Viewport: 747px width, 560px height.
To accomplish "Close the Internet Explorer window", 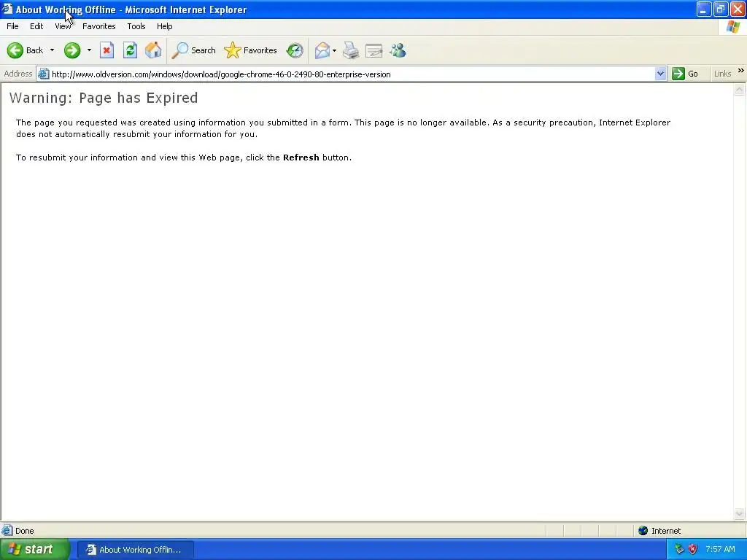I will 738,9.
